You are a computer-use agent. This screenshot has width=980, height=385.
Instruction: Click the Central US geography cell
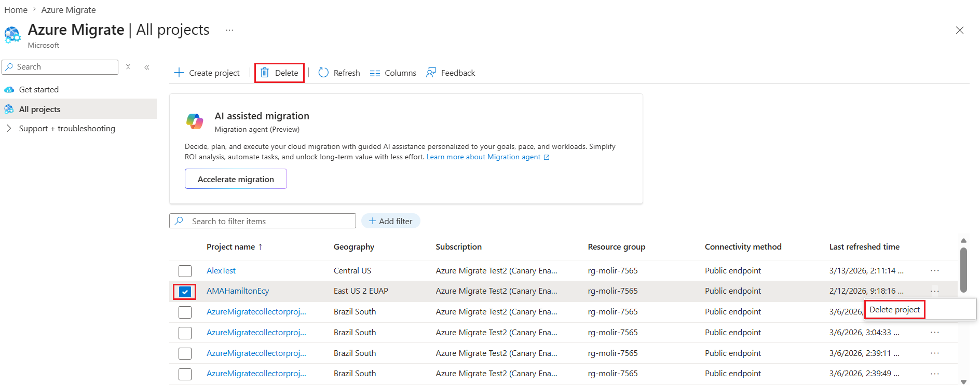(x=352, y=271)
